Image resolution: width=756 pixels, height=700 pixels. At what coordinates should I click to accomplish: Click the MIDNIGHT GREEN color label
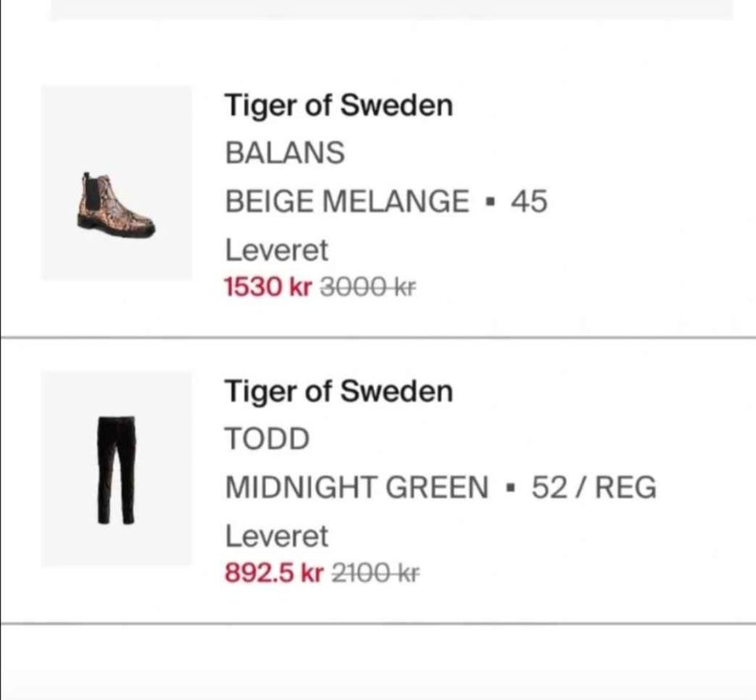point(357,487)
